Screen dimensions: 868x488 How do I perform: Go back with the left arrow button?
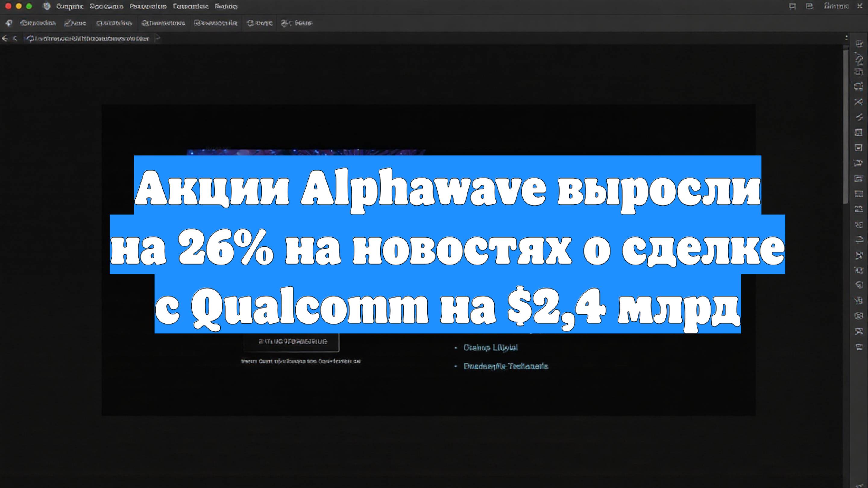(5, 38)
